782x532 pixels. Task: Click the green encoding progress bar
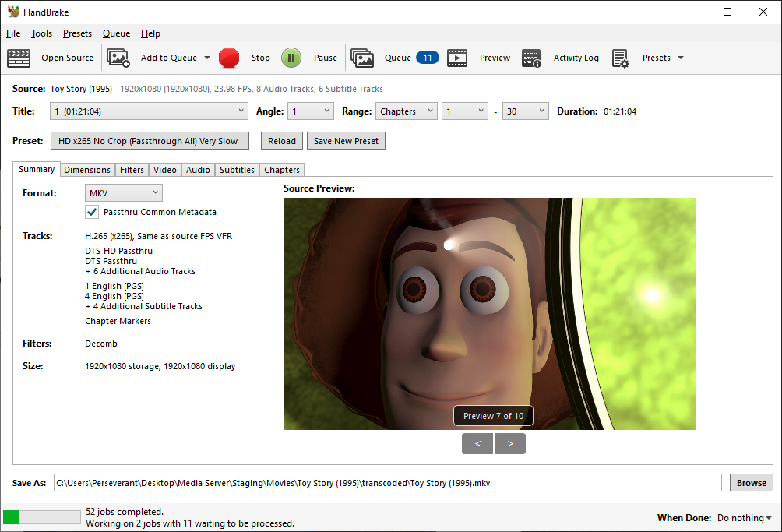pyautogui.click(x=42, y=517)
